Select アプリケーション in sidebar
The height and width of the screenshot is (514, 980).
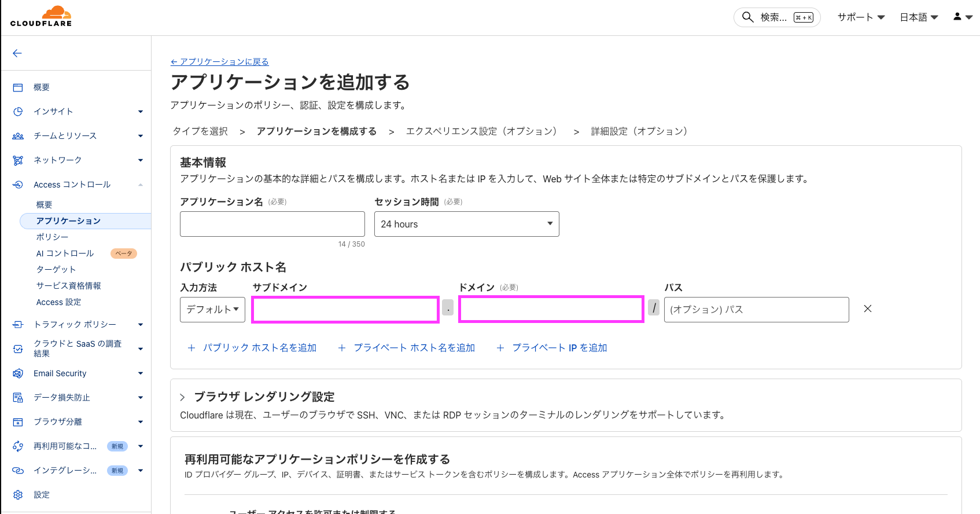tap(85, 221)
